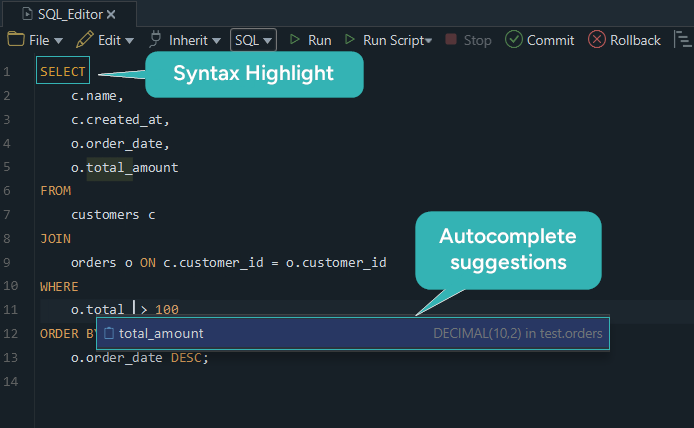Click the Run Script play icon
The width and height of the screenshot is (694, 428).
(350, 39)
